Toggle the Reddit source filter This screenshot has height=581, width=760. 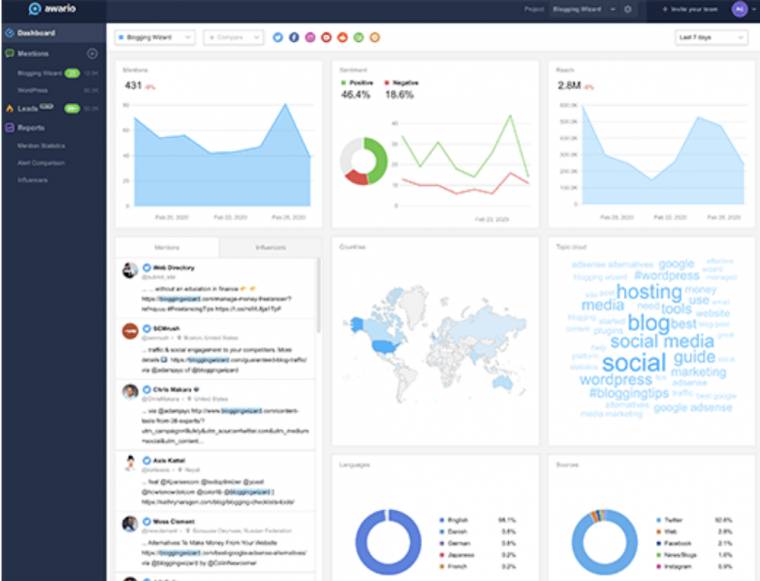[343, 37]
